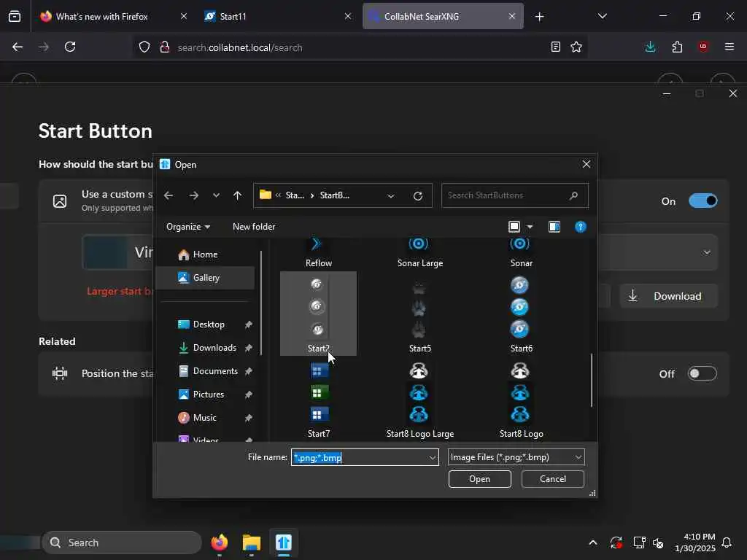Switch to the Start11 browser tab
Viewport: 747px width, 560px height.
(x=278, y=16)
